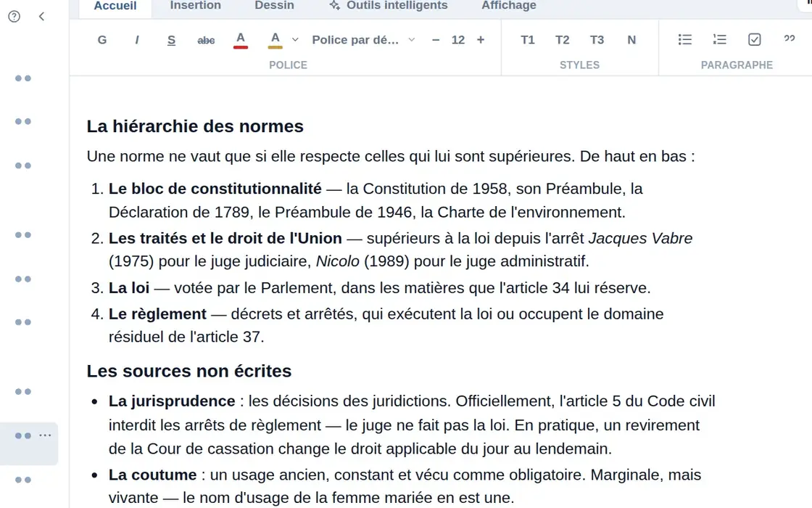
Task: Toggle bold with the G button
Action: [x=102, y=40]
